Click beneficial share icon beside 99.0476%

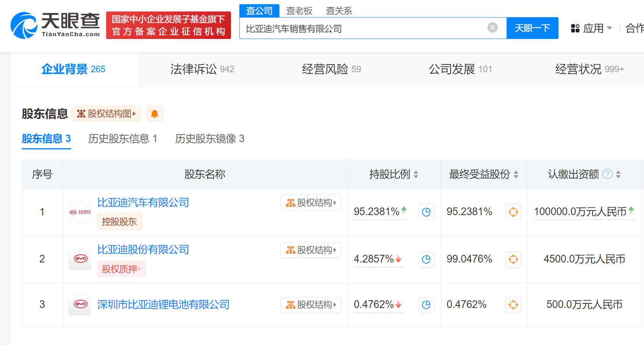513,259
